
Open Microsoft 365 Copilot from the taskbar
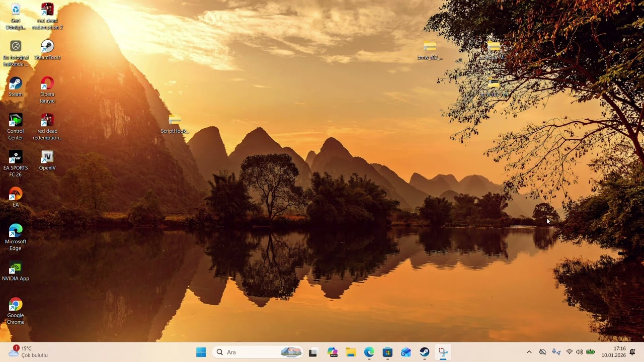332,352
